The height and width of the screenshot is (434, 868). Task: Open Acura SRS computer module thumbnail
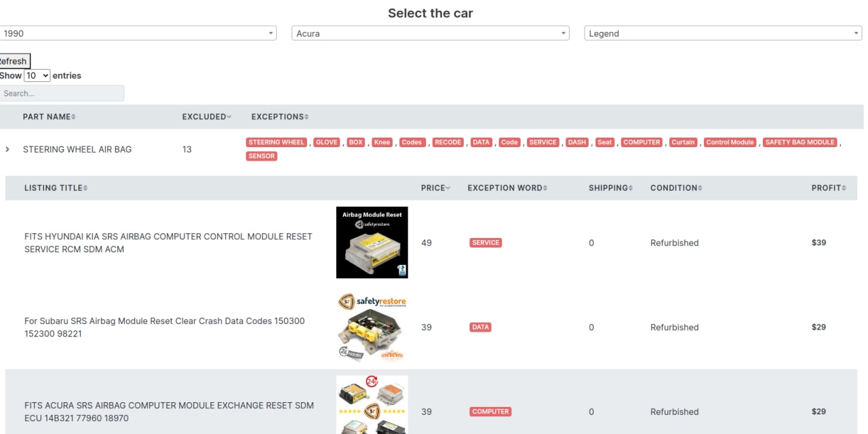(x=372, y=405)
